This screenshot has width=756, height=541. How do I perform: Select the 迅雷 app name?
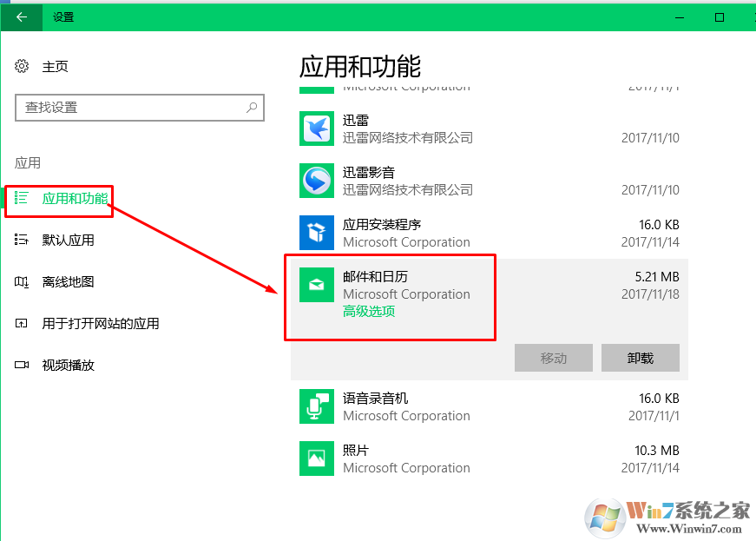tap(355, 120)
